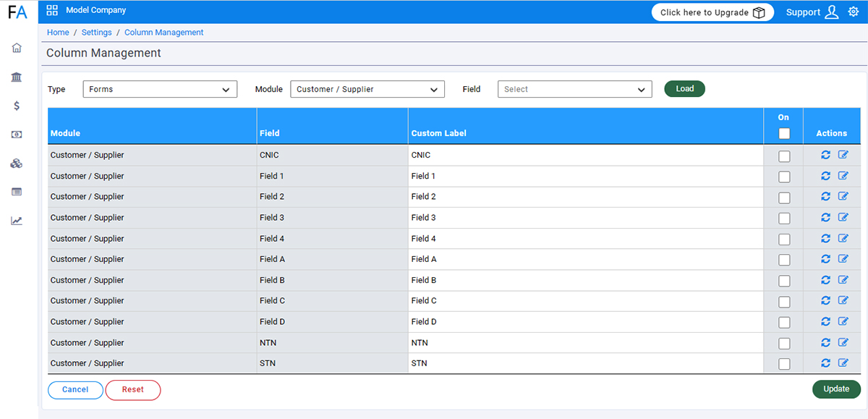
Task: Click the refresh icon in the Field B row
Action: (825, 280)
